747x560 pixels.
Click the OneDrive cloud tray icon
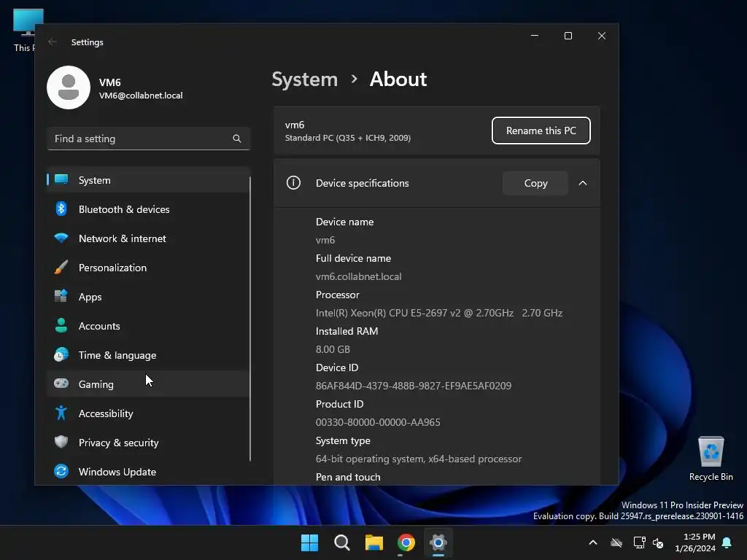(616, 542)
